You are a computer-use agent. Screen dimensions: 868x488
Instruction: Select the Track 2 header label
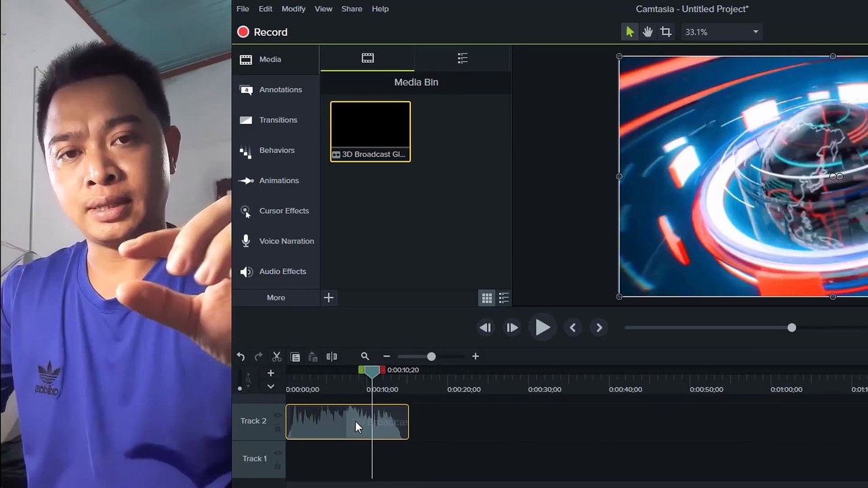tap(254, 421)
